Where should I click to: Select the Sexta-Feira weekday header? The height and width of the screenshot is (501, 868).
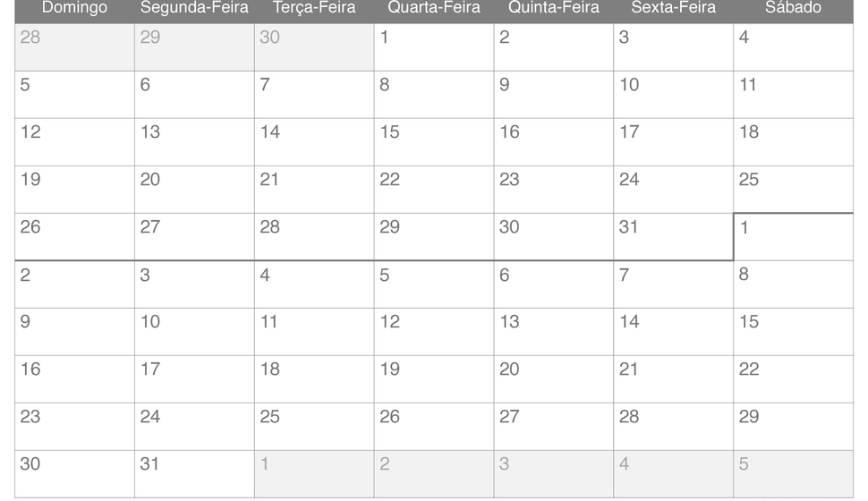click(x=674, y=8)
